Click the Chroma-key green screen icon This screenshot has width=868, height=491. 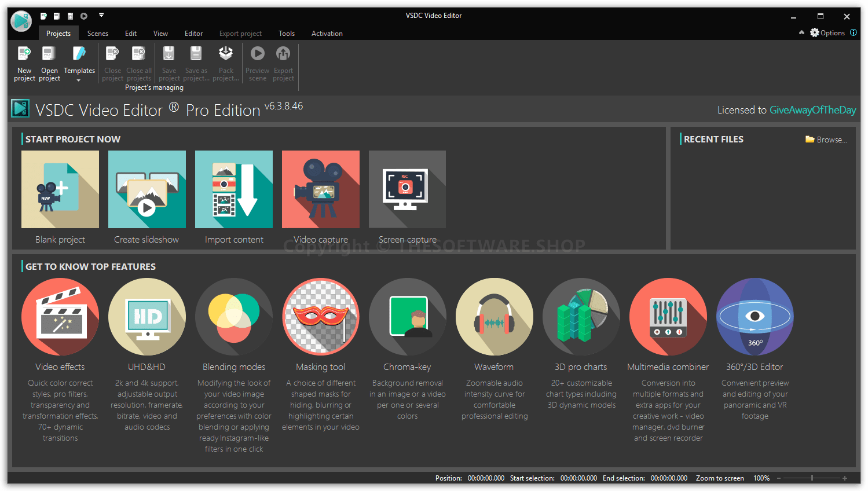[x=408, y=317]
